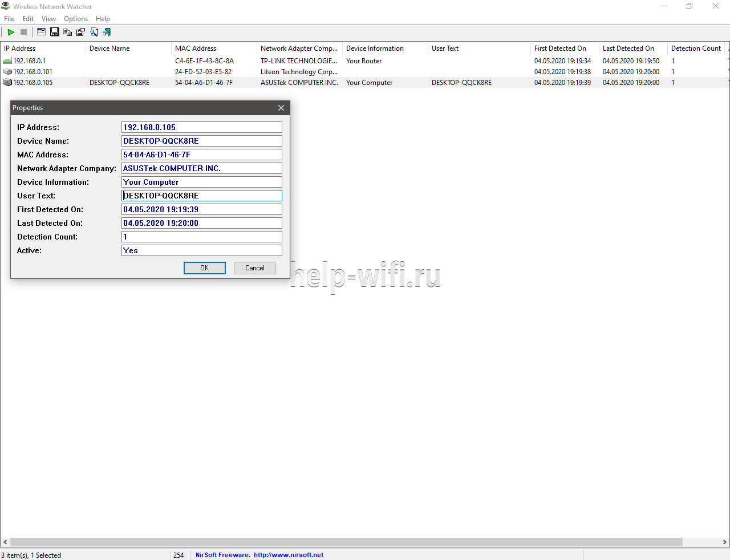Click the Find magnifier icon in toolbar
The width and height of the screenshot is (730, 560).
(94, 32)
